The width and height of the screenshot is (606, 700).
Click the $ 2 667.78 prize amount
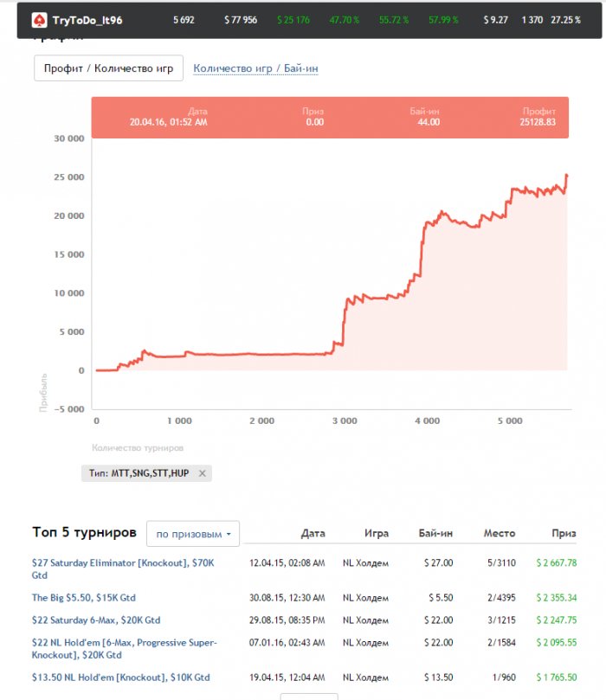point(557,562)
